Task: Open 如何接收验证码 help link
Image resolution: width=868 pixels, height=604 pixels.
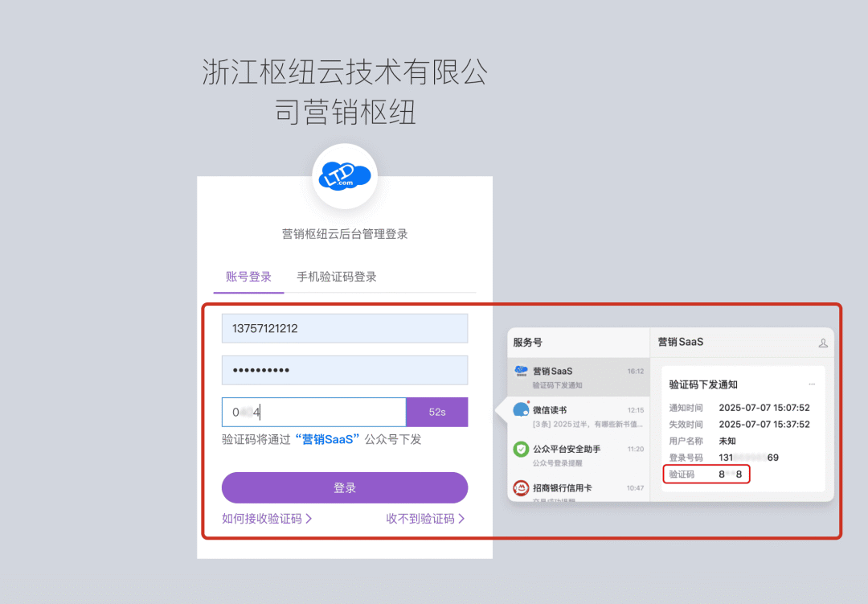Action: tap(267, 519)
